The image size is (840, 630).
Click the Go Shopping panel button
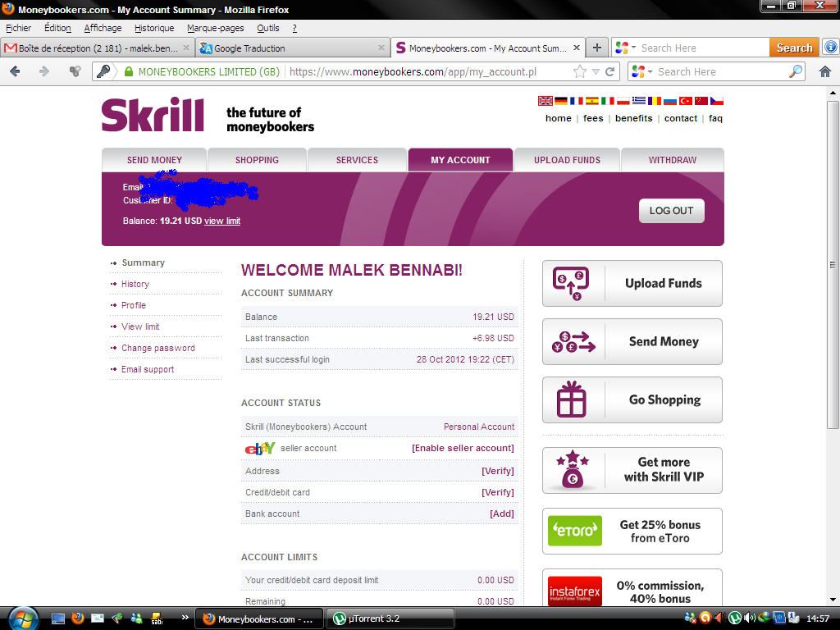[x=632, y=399]
